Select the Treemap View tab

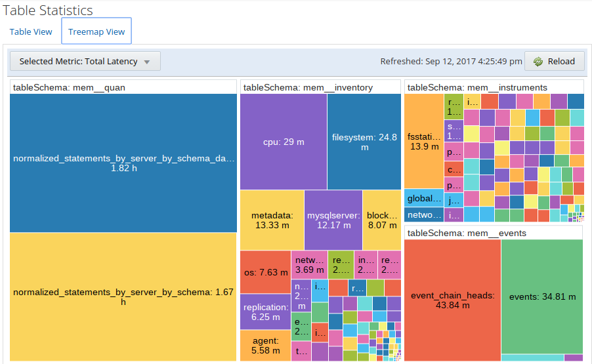tap(96, 31)
